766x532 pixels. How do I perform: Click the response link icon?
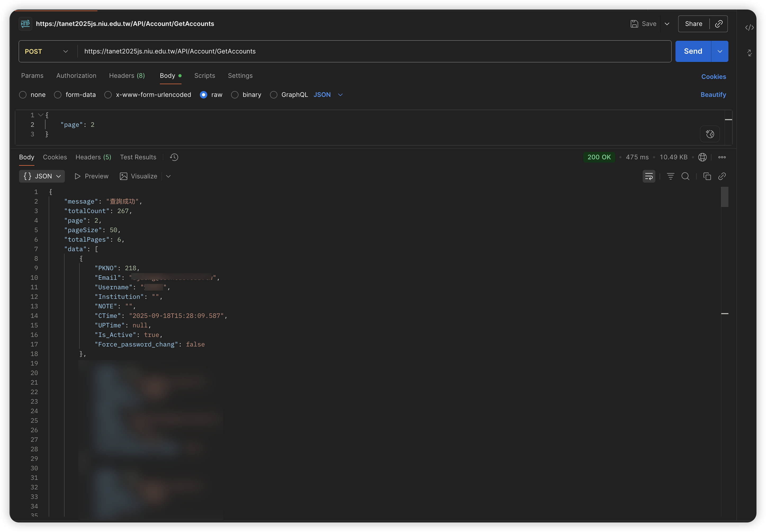(722, 176)
